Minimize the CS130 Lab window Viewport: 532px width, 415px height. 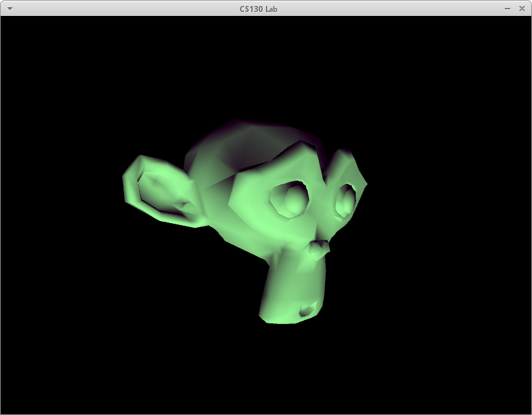coord(507,9)
